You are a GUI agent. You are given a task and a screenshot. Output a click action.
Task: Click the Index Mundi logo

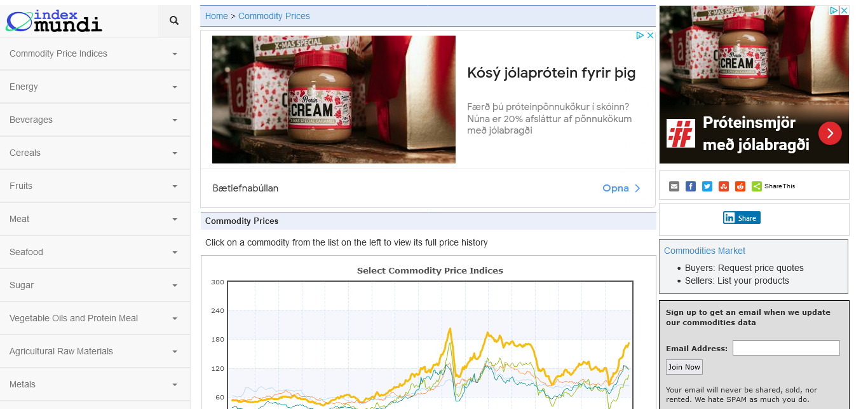pyautogui.click(x=54, y=21)
